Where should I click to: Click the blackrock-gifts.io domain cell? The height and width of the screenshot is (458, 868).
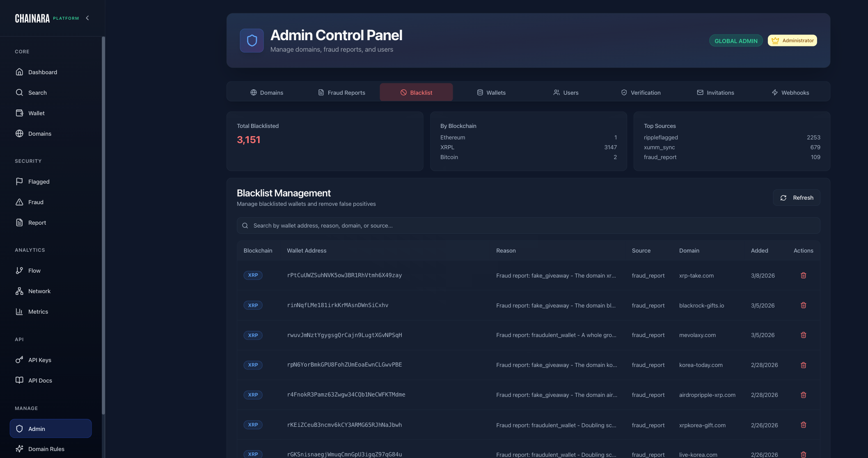click(x=701, y=305)
